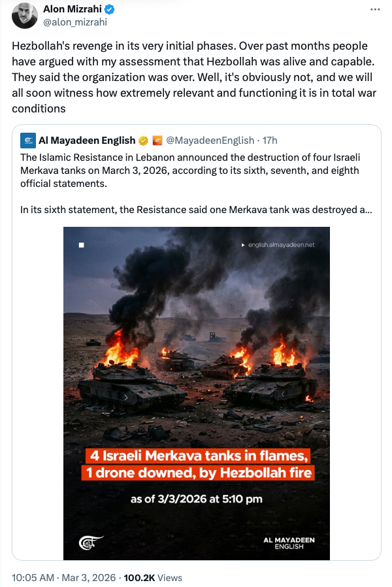392x587 pixels.
Task: Click the Al Mayadeen logo in image corner
Action: 88,543
